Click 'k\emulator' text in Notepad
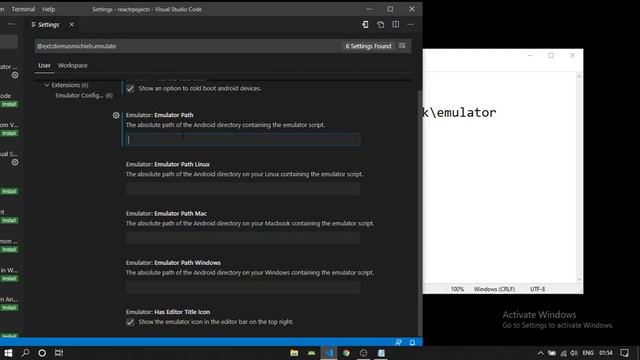The height and width of the screenshot is (360, 640). pos(460,112)
